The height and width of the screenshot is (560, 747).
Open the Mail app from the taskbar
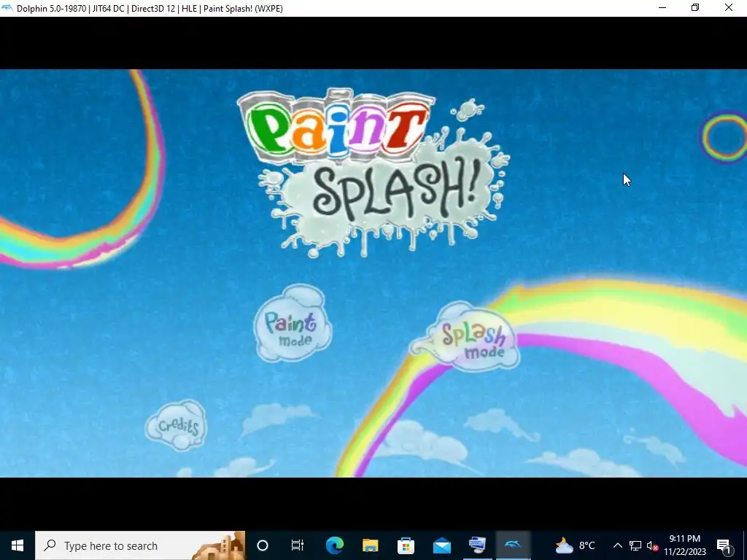click(x=441, y=545)
